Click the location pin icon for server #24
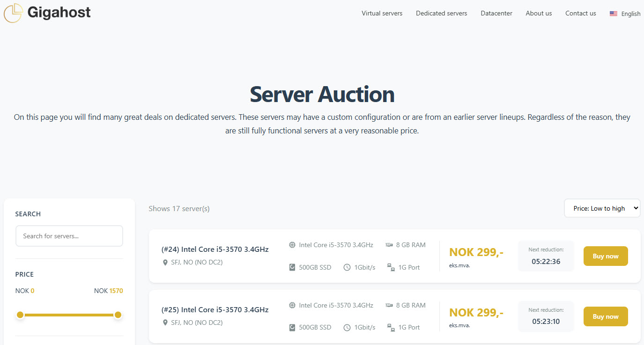644x345 pixels. click(x=165, y=262)
